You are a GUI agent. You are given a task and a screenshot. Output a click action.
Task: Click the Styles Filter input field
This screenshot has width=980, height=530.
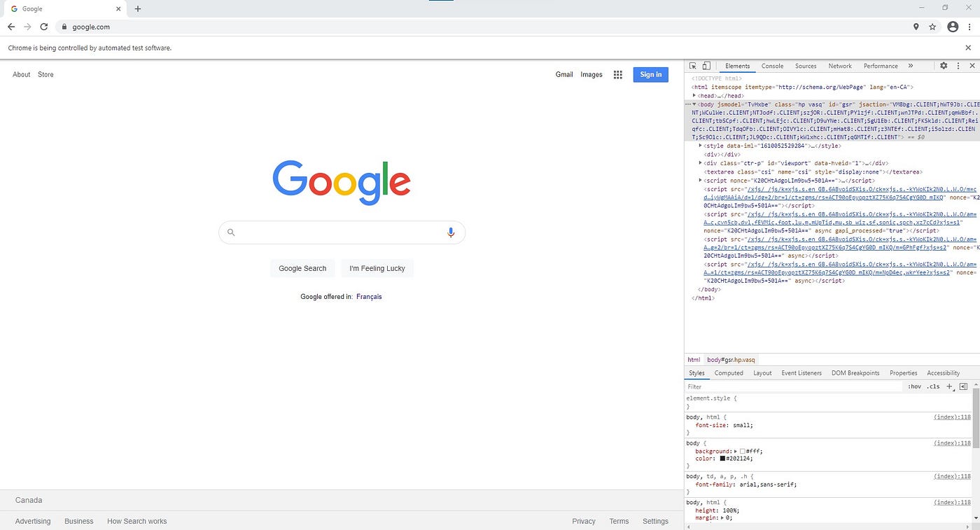(793, 386)
